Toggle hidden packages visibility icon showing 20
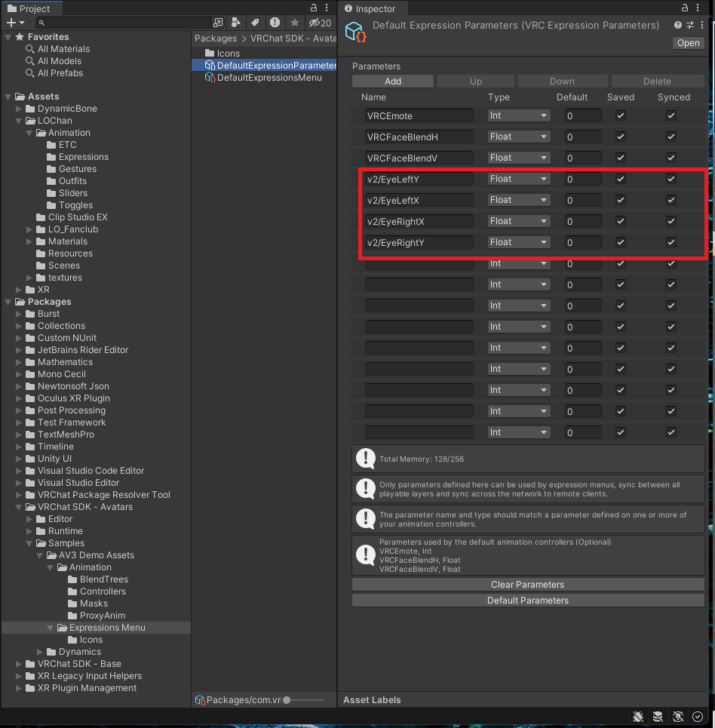715x728 pixels. click(x=321, y=23)
